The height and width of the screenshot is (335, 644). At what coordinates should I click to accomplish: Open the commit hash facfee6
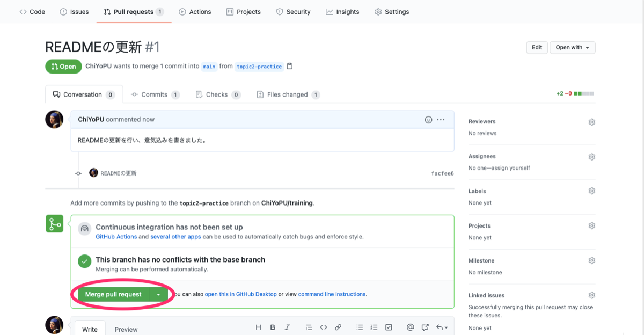pyautogui.click(x=442, y=173)
